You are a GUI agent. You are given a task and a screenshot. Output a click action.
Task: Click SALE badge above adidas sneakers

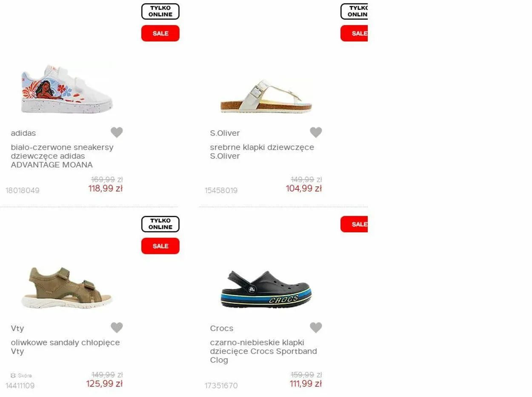tap(160, 33)
